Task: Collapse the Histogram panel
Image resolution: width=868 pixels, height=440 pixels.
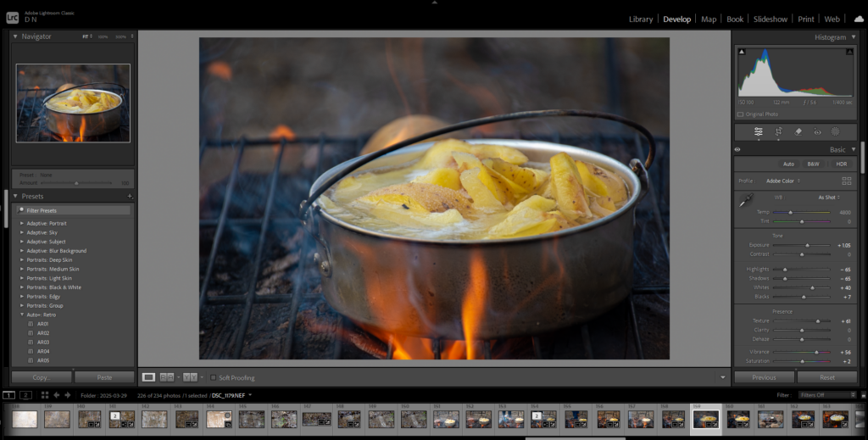Action: [x=854, y=37]
